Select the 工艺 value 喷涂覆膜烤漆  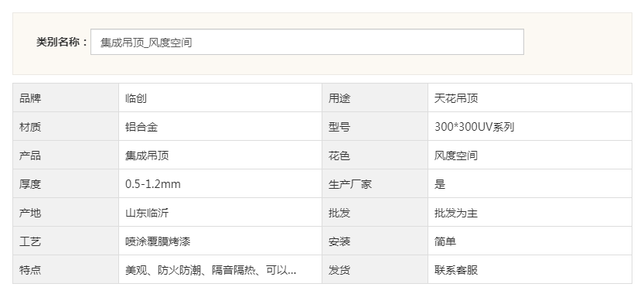(x=158, y=241)
